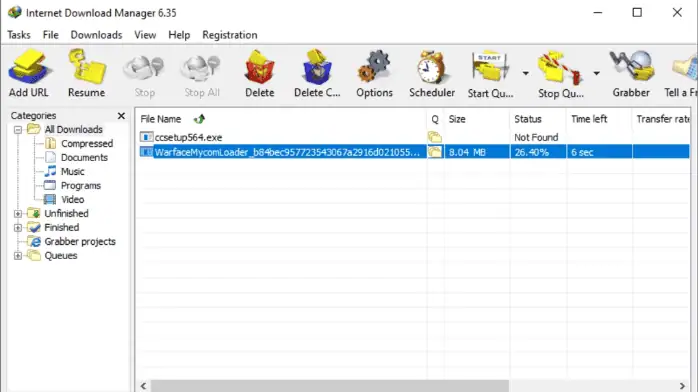This screenshot has height=392, width=698.
Task: Select the ccsetup564.exe file name
Action: point(188,137)
